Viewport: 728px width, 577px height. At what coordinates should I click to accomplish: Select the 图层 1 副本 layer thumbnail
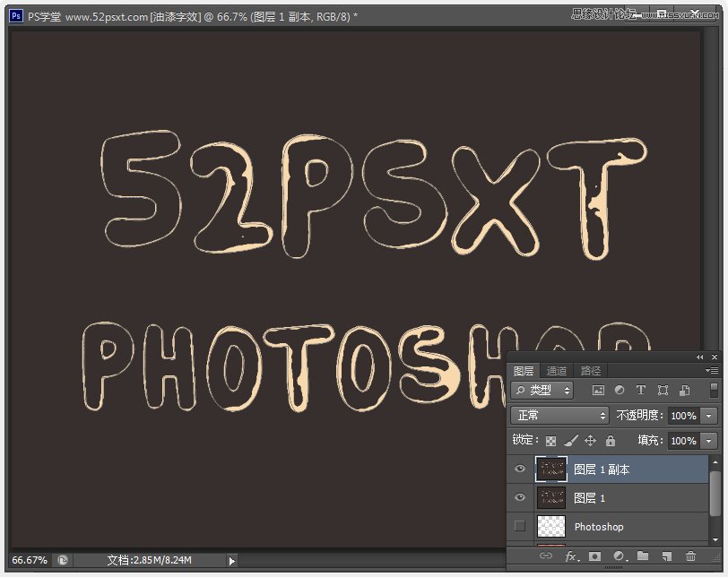click(551, 469)
